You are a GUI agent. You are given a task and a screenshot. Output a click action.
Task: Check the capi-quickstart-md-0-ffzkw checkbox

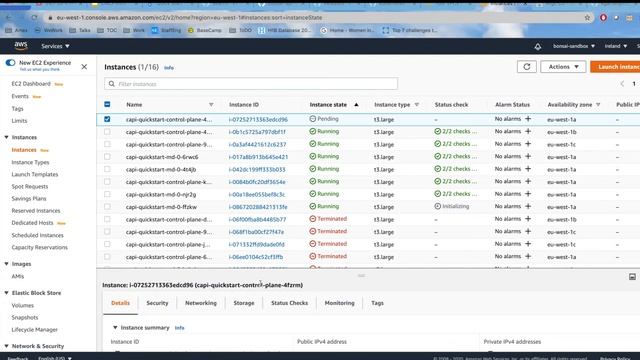(107, 207)
